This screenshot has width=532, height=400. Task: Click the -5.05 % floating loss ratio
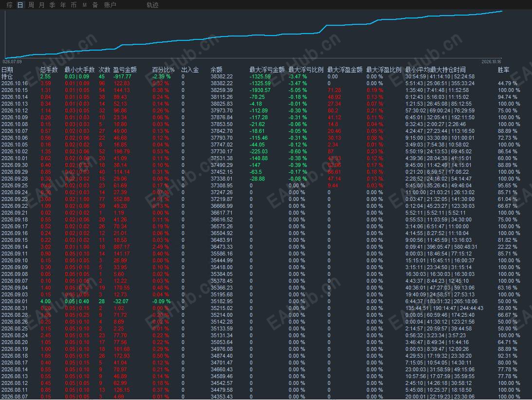[x=297, y=90]
